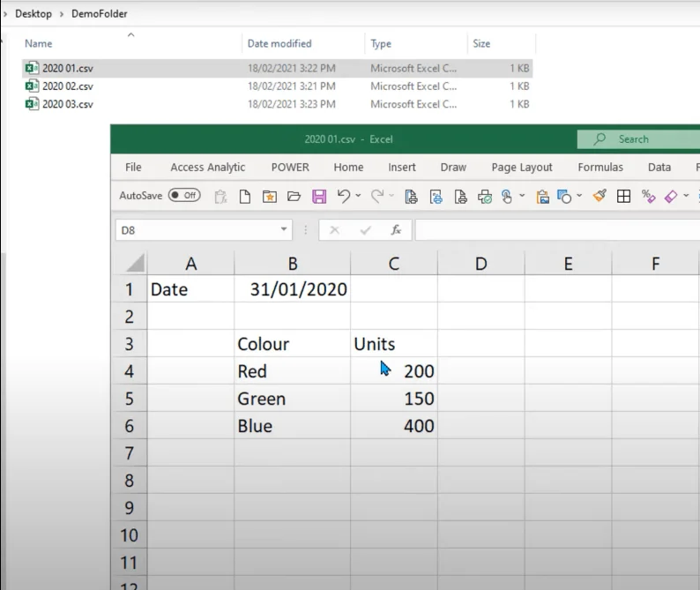Click the pink Eraser clear icon
Screen dimensions: 700x590
click(671, 196)
